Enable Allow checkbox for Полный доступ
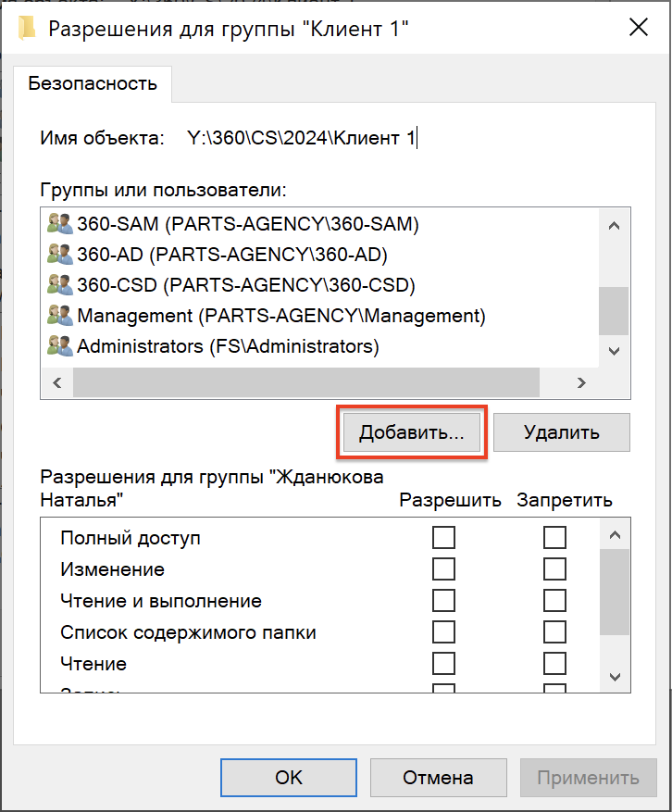This screenshot has width=672, height=812. pos(444,538)
